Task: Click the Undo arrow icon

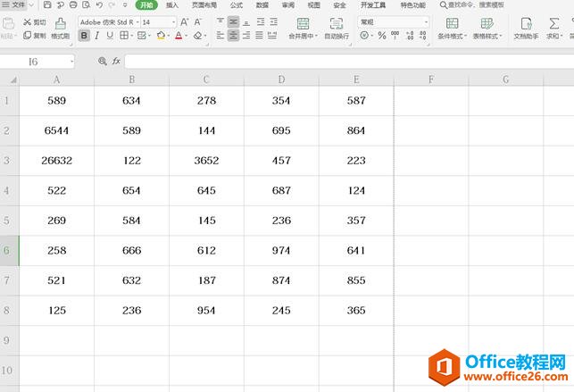Action: tap(97, 5)
